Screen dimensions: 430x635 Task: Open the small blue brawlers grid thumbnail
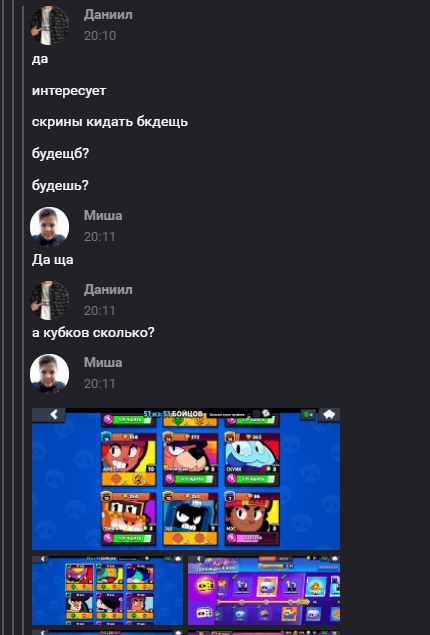click(107, 590)
